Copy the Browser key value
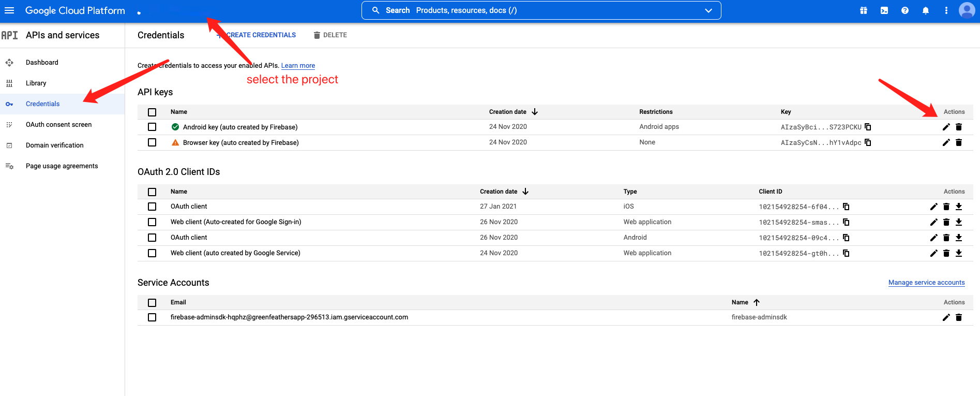 click(x=868, y=142)
